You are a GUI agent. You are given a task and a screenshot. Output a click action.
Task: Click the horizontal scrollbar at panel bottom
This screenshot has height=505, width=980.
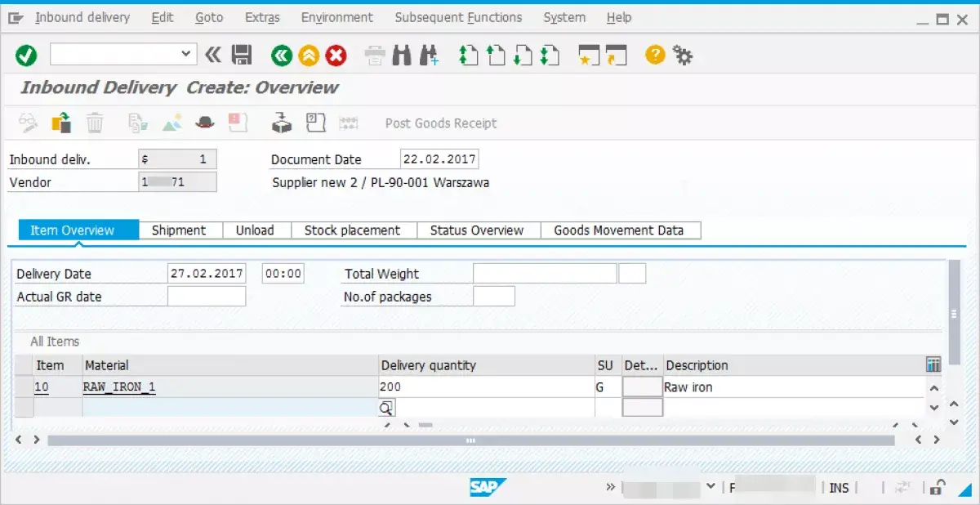tap(470, 440)
